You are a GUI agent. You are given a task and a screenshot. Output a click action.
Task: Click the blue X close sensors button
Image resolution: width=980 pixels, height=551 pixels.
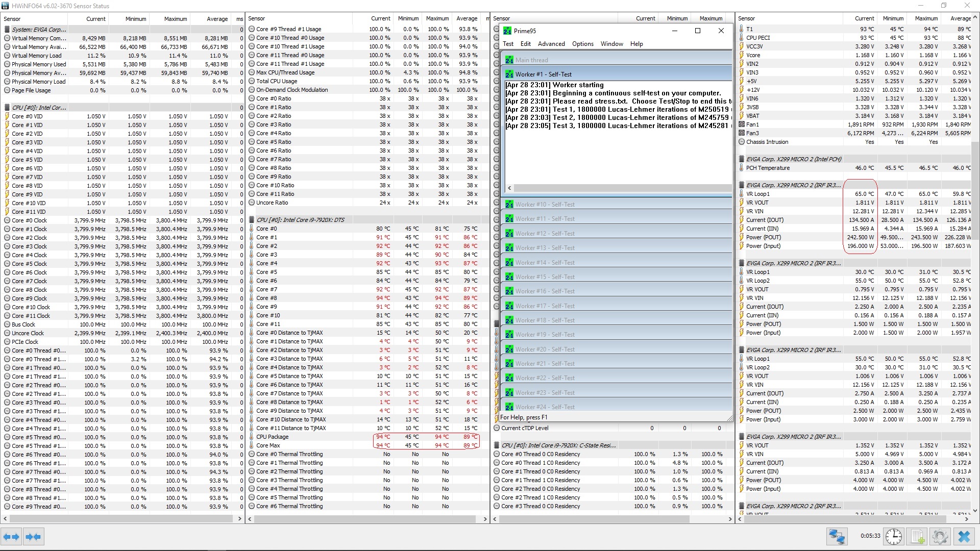[964, 537]
